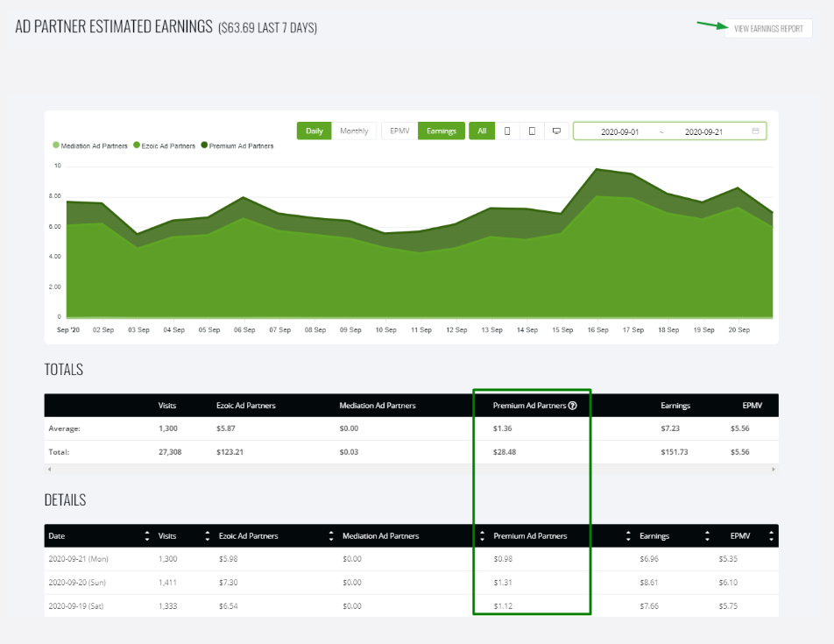
Task: Toggle Ezoic Ad Partners legend color dot
Action: (x=137, y=146)
